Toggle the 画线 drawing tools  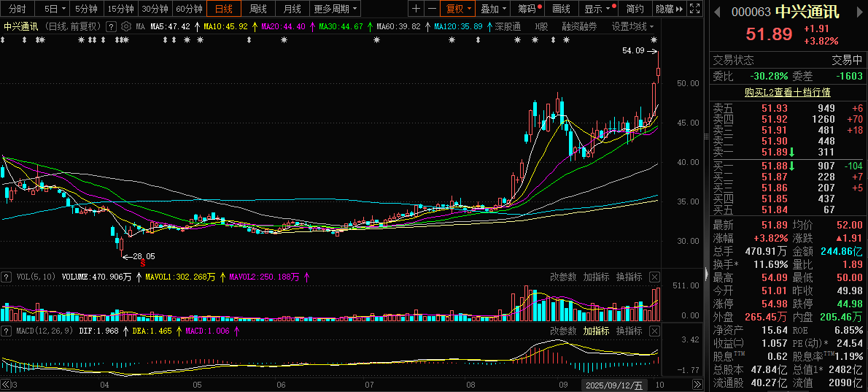(562, 8)
